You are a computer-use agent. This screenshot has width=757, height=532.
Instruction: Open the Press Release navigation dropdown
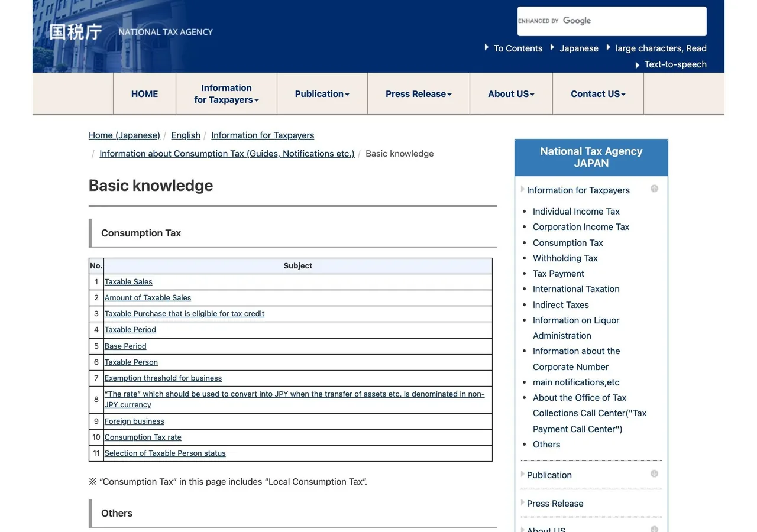[419, 94]
